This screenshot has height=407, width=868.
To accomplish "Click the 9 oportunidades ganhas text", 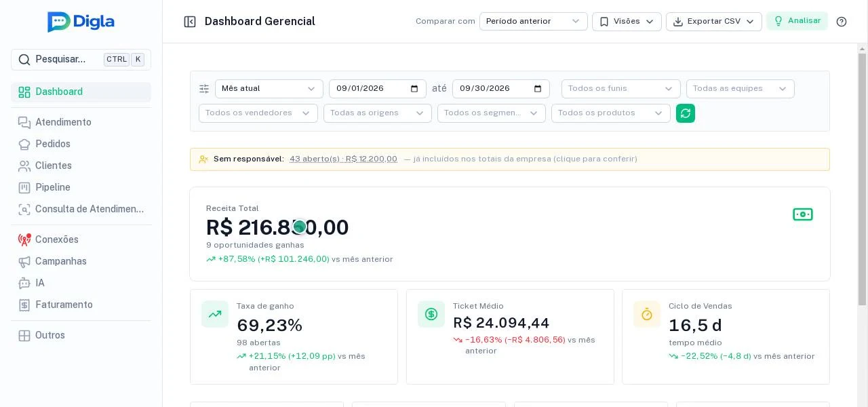I will (255, 245).
